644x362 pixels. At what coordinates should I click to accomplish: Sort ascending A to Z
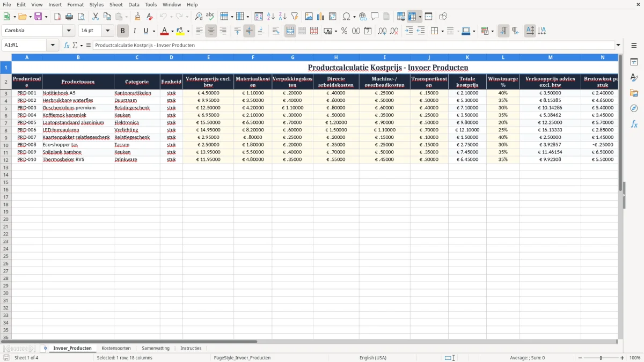[x=271, y=17]
